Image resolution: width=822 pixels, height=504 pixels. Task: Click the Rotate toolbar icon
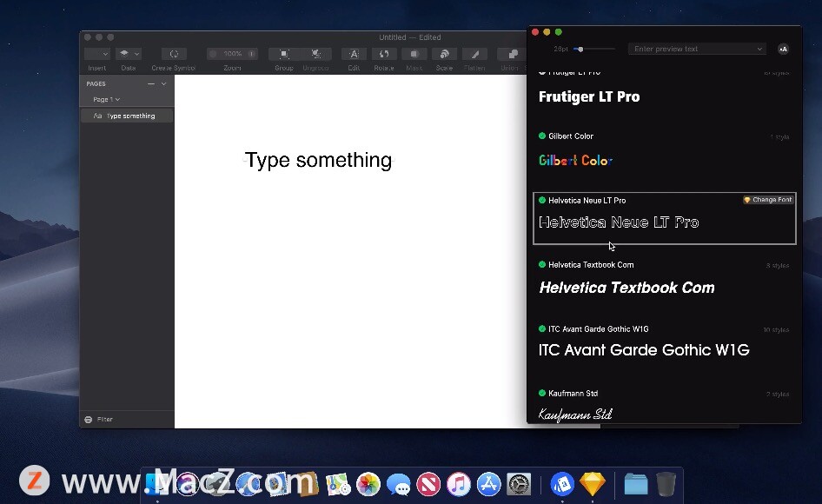click(384, 54)
